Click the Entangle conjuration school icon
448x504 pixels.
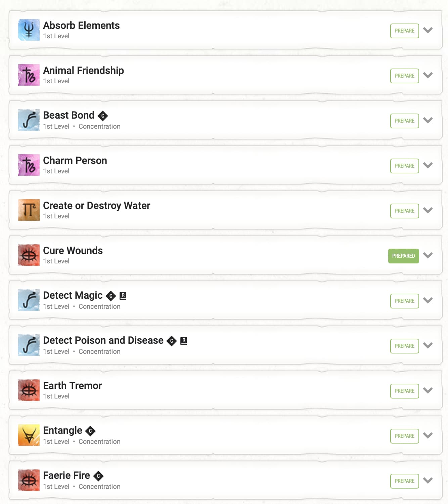29,435
